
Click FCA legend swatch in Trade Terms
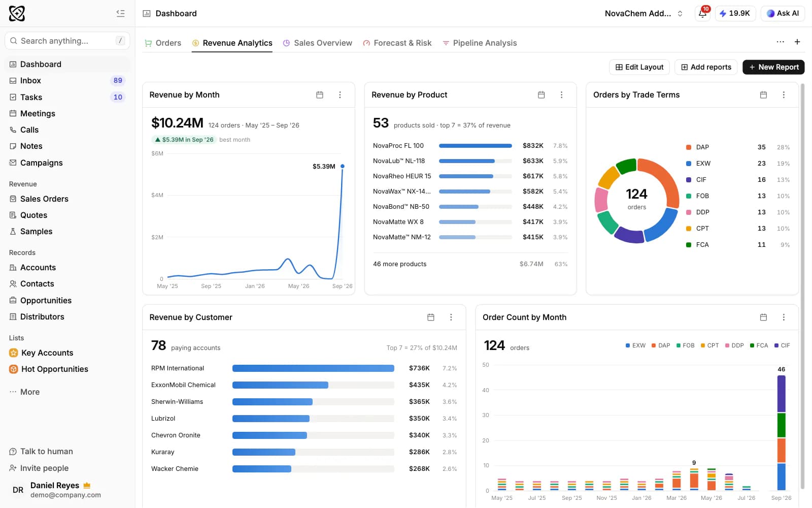pos(689,245)
